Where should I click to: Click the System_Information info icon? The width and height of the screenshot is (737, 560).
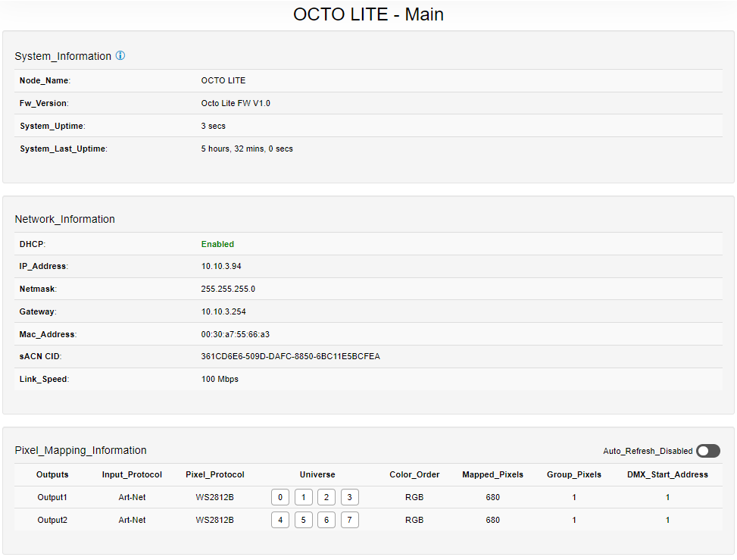[120, 55]
